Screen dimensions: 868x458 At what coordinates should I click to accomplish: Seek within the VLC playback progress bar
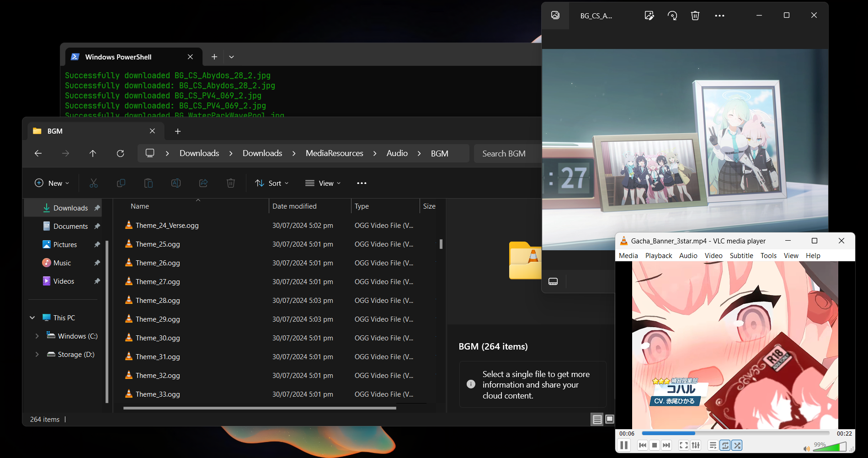[x=735, y=433]
